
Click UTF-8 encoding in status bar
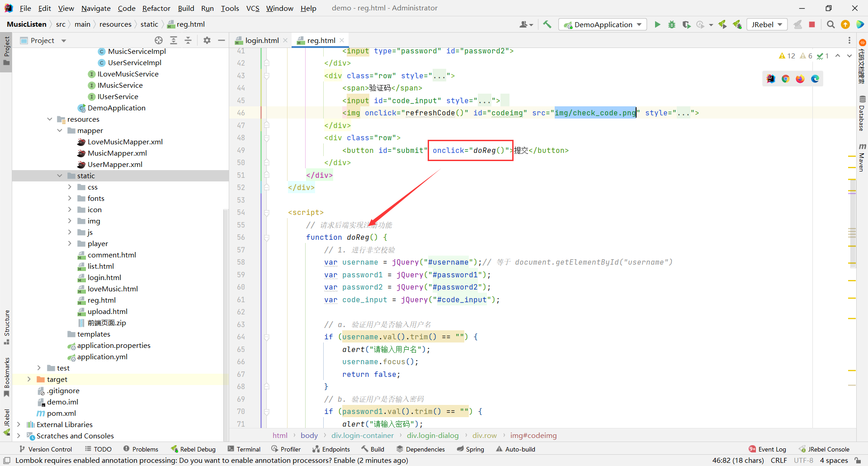pyautogui.click(x=803, y=460)
